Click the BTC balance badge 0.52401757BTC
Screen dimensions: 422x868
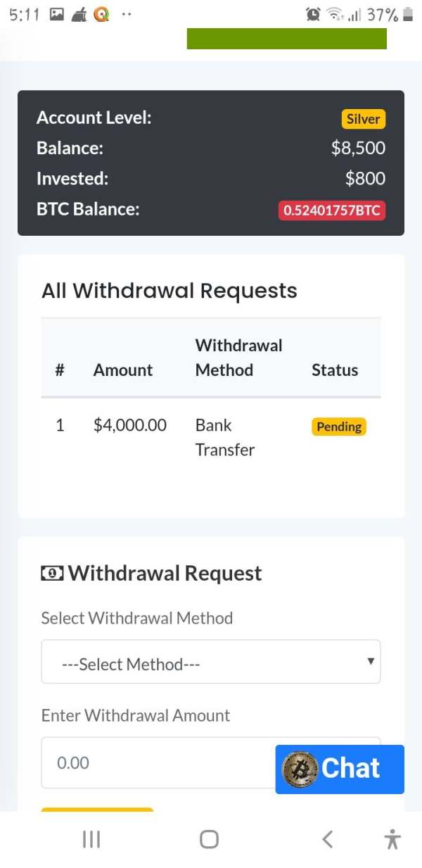click(x=332, y=210)
